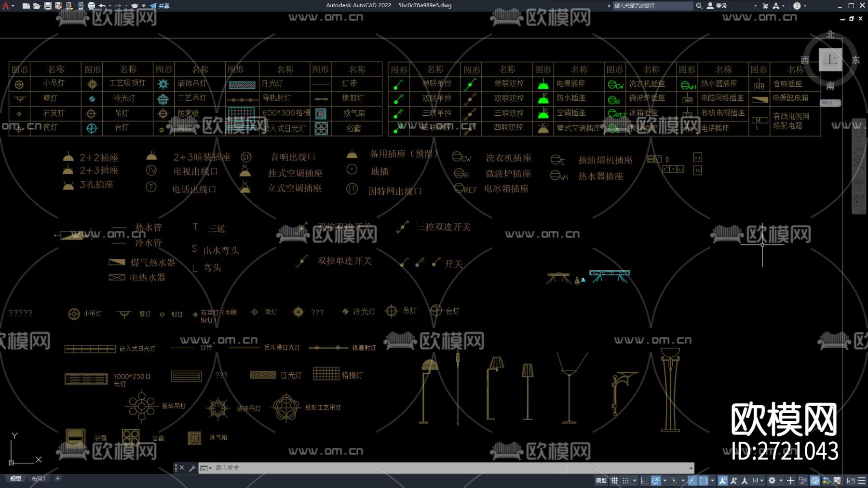Rotate view to south on ViewCube

click(x=830, y=86)
